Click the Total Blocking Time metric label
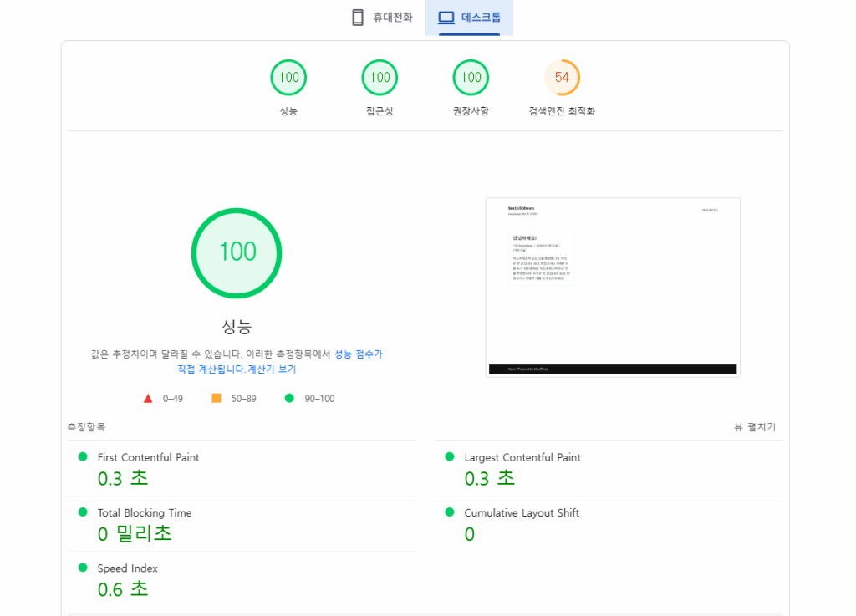The height and width of the screenshot is (616, 856). coord(145,513)
